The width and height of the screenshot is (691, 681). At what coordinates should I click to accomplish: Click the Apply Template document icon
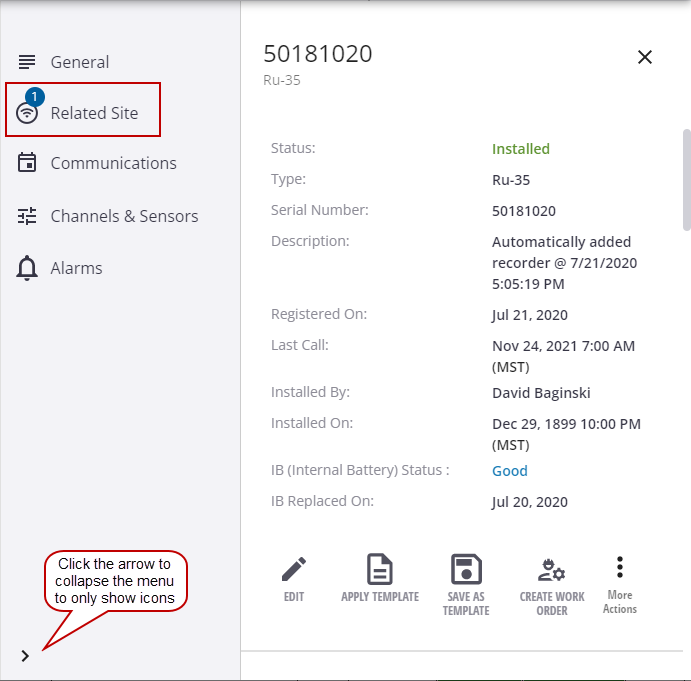click(x=379, y=570)
